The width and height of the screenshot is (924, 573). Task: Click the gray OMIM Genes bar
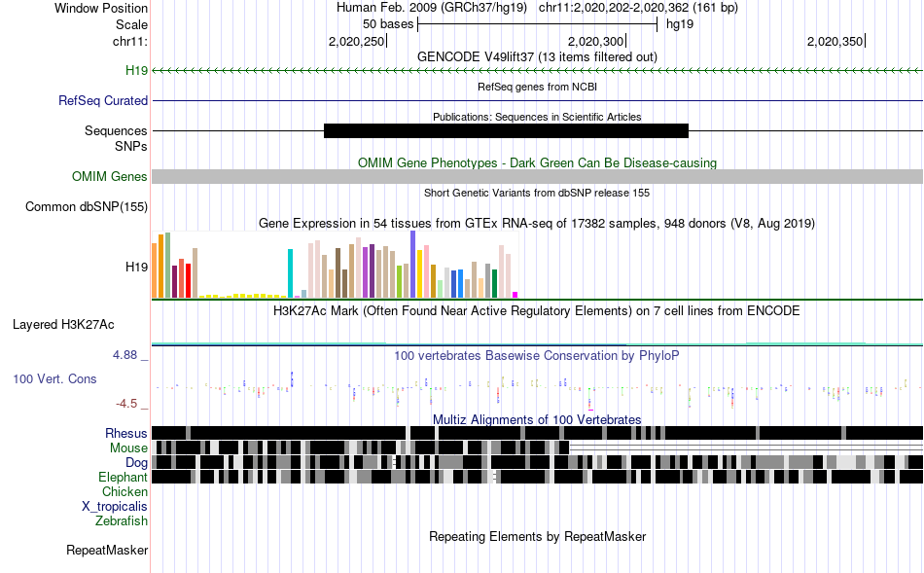pos(538,176)
